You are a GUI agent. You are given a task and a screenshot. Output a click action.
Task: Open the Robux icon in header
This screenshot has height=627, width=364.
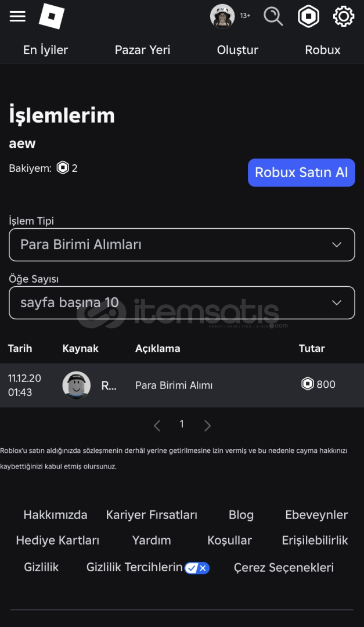point(308,16)
